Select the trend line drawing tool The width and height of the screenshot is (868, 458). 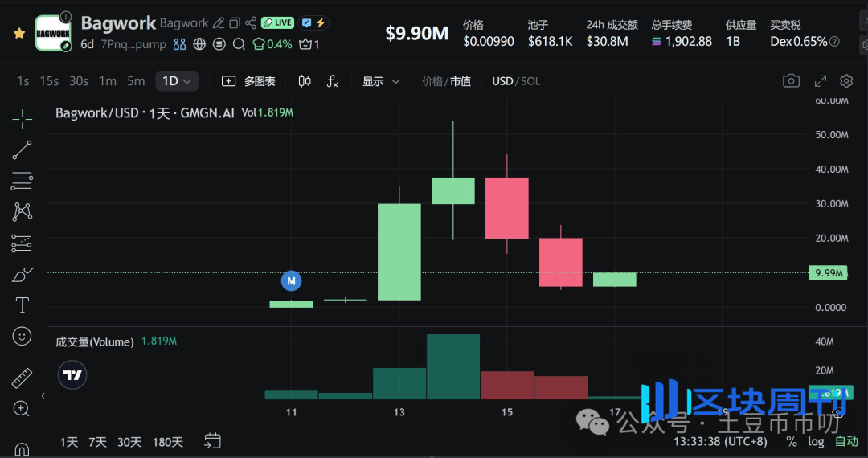pyautogui.click(x=23, y=150)
